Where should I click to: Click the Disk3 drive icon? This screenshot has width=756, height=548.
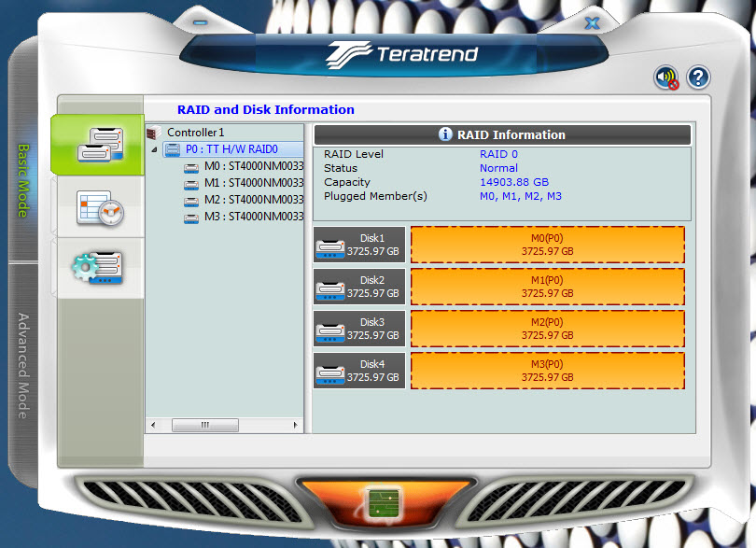(330, 333)
